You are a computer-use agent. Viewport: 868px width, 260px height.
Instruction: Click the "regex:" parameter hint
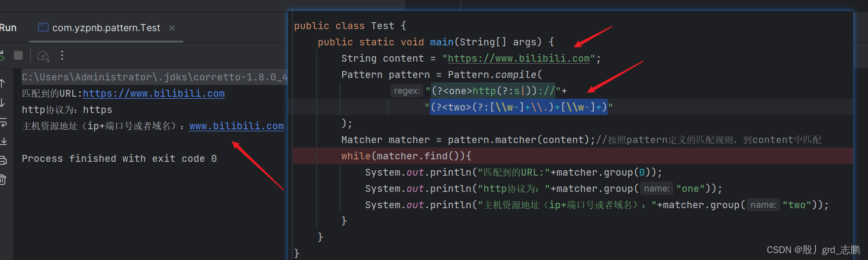(407, 91)
